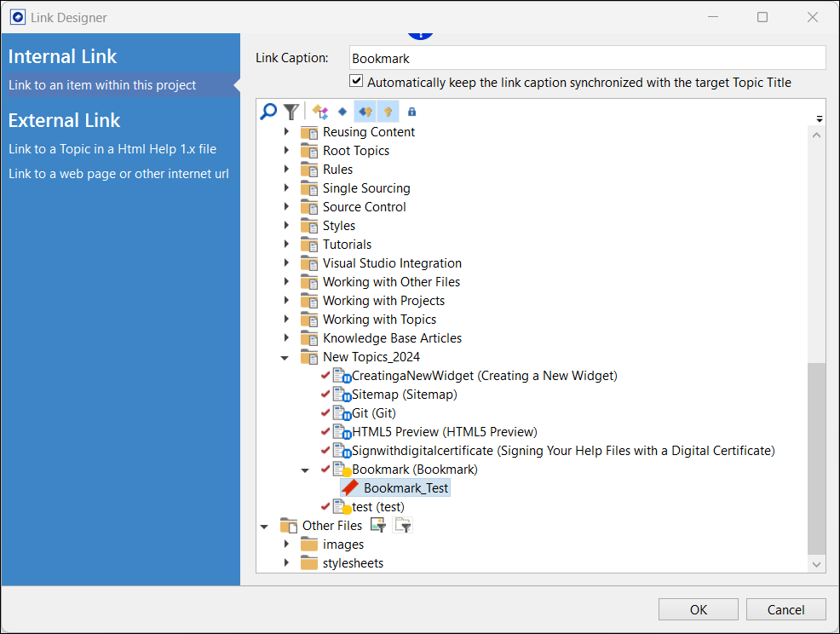
Task: Click the funnel filter icon in tree toolbar
Action: 291,111
